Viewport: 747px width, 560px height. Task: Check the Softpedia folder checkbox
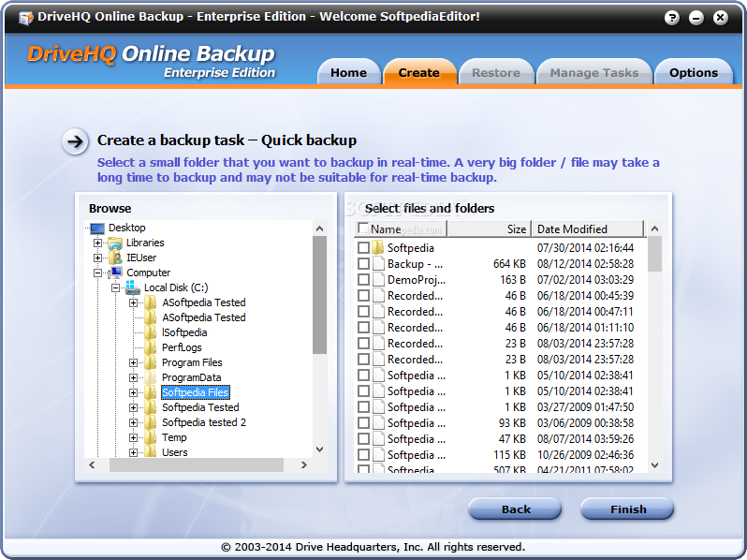coord(363,248)
